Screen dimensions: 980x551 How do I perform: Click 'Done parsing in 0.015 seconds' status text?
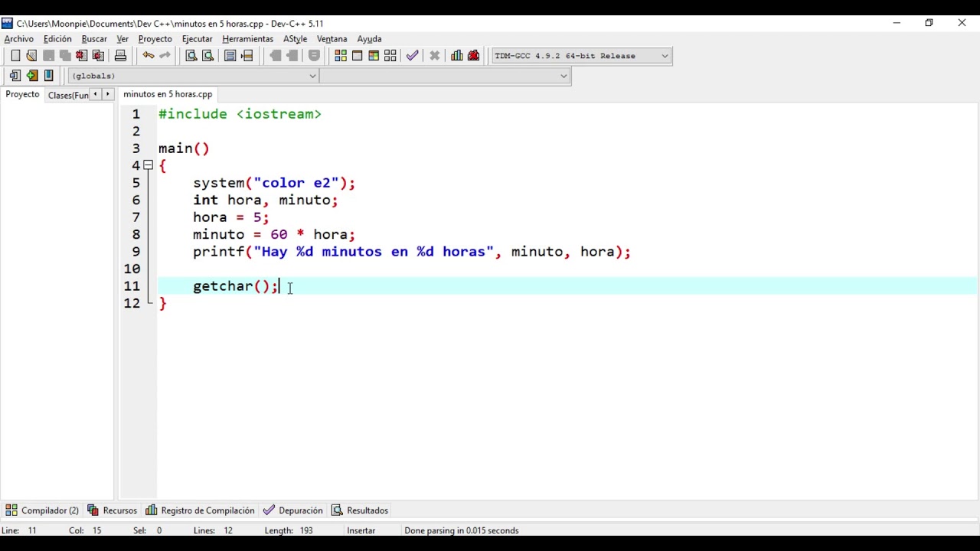pyautogui.click(x=462, y=530)
